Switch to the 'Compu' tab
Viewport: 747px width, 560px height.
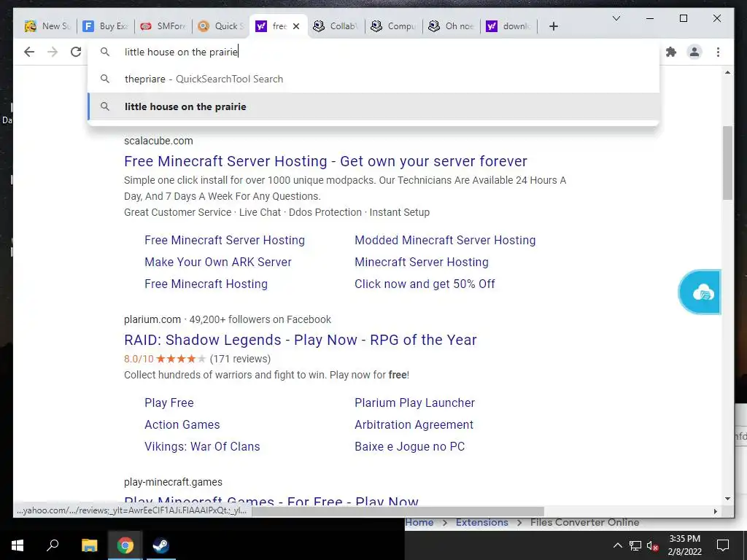pos(394,26)
